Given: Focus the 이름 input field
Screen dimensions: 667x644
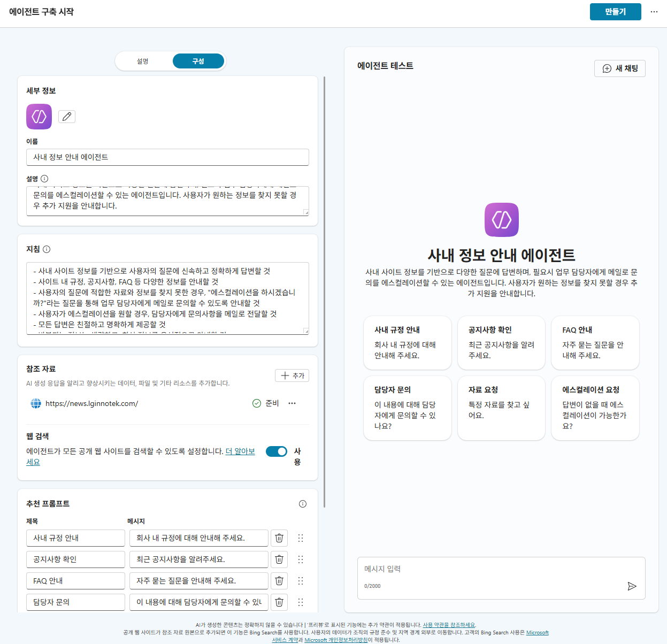Looking at the screenshot, I should point(167,157).
